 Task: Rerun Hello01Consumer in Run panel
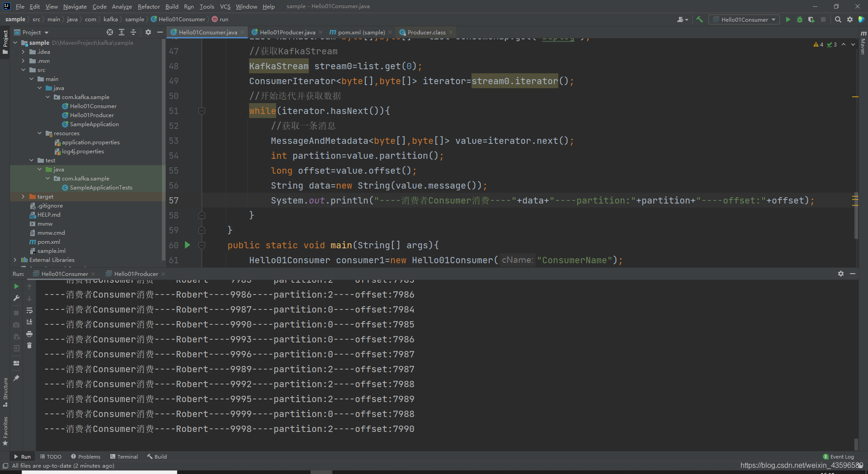tap(16, 286)
